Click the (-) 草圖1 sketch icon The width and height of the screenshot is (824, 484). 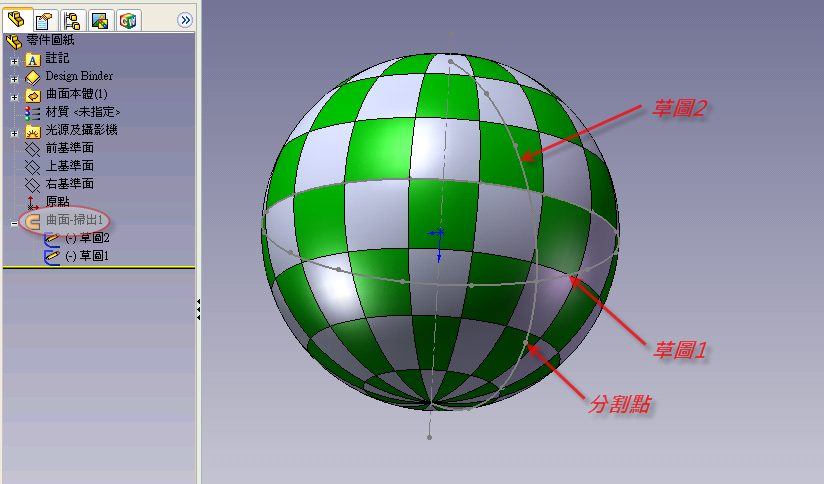click(52, 257)
